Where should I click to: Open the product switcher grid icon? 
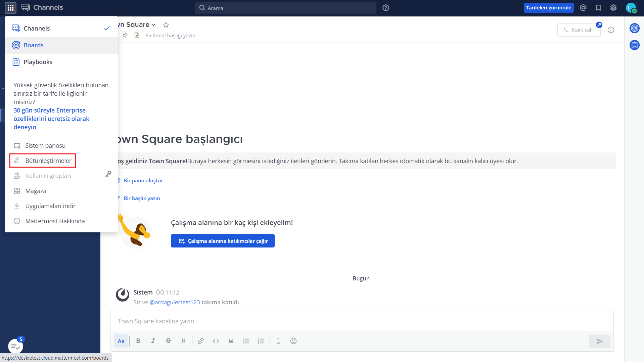[10, 8]
